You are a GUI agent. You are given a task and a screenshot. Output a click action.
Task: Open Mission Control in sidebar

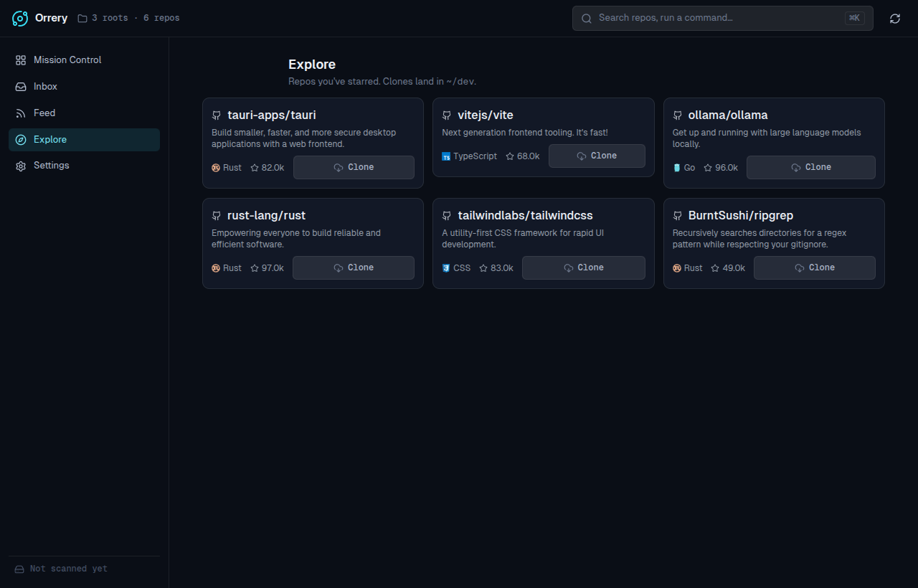[84, 60]
